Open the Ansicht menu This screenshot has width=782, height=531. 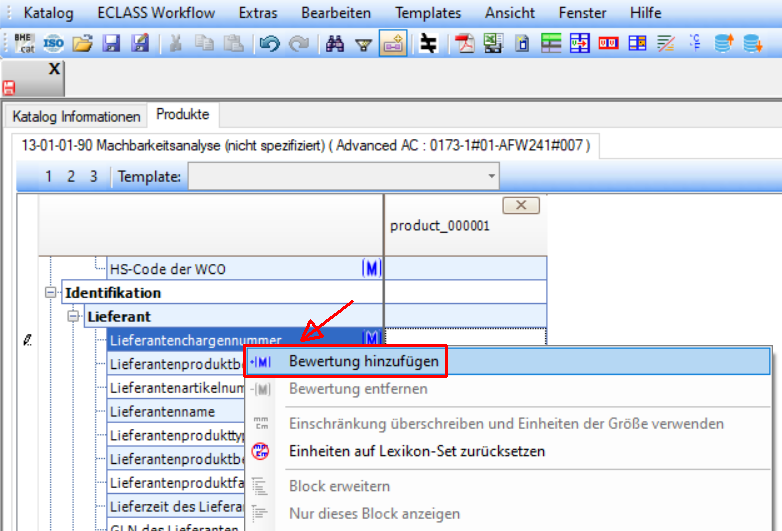pyautogui.click(x=510, y=12)
